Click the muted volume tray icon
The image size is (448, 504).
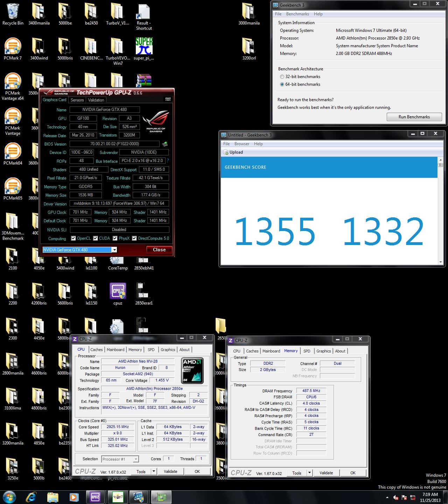[x=396, y=497]
